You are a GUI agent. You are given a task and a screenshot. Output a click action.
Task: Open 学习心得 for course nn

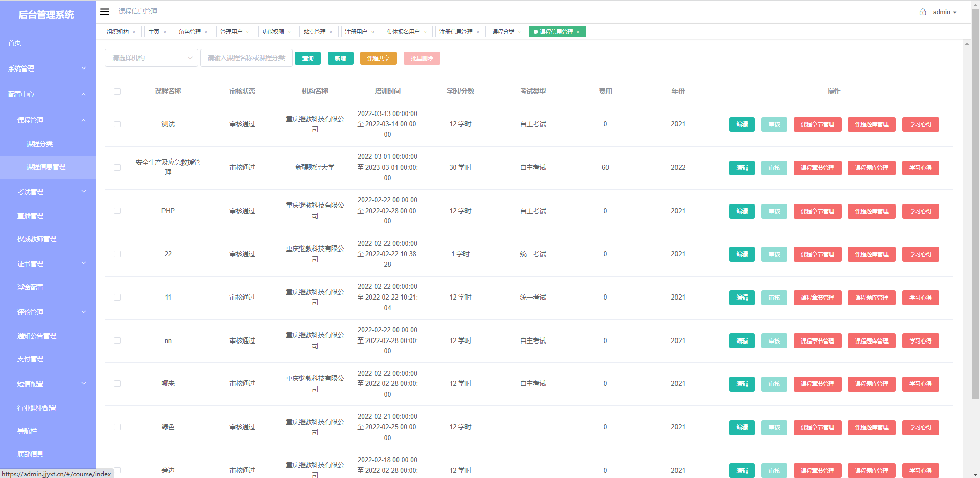coord(920,341)
